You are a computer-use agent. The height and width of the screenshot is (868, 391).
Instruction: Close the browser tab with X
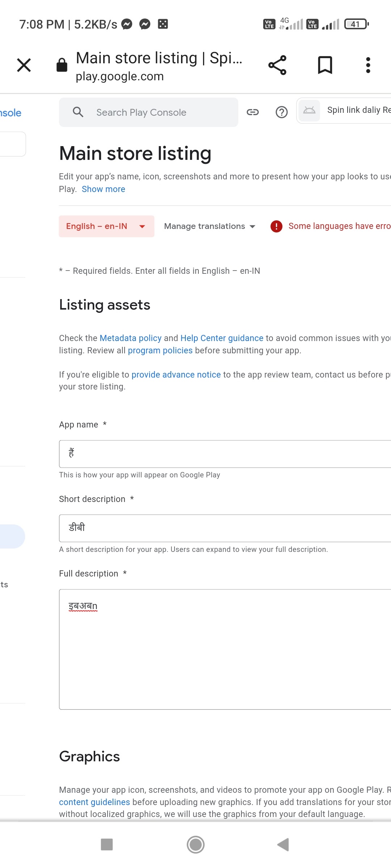tap(24, 65)
